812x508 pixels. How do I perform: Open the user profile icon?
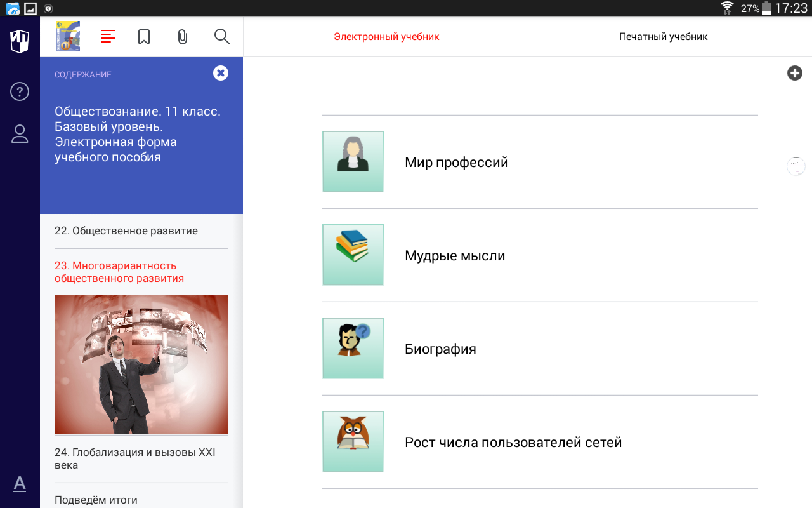tap(20, 133)
